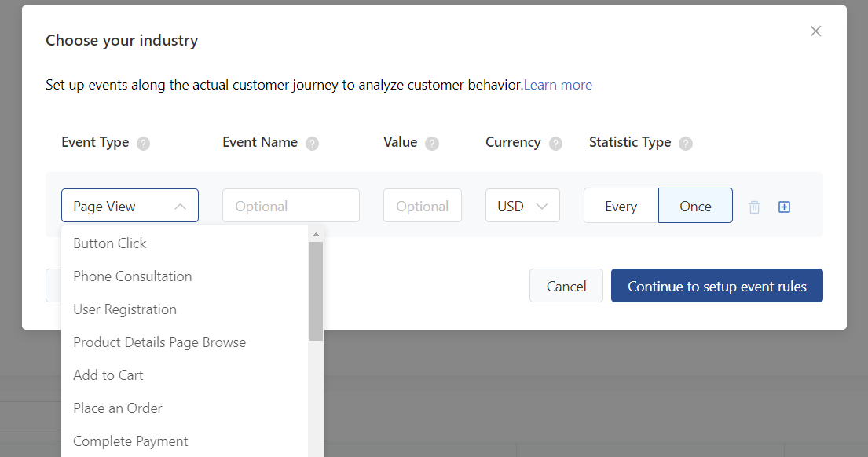Image resolution: width=868 pixels, height=457 pixels.
Task: Click the Event Name optional input field
Action: [291, 207]
